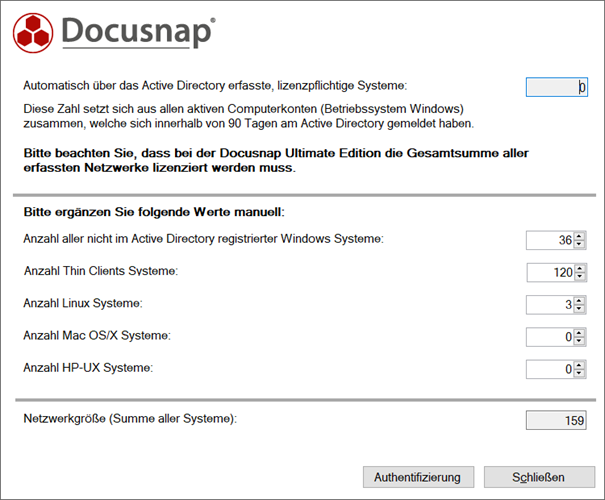Increase the HP-UX Systeme count

tap(579, 365)
